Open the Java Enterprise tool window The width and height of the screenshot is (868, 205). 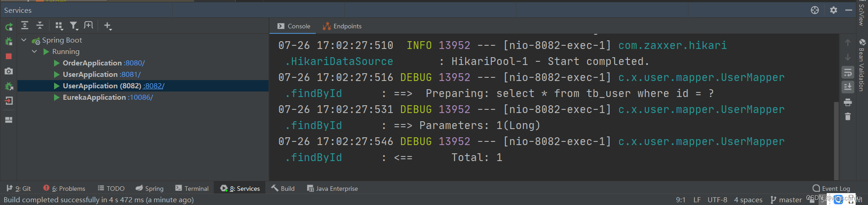pyautogui.click(x=332, y=189)
